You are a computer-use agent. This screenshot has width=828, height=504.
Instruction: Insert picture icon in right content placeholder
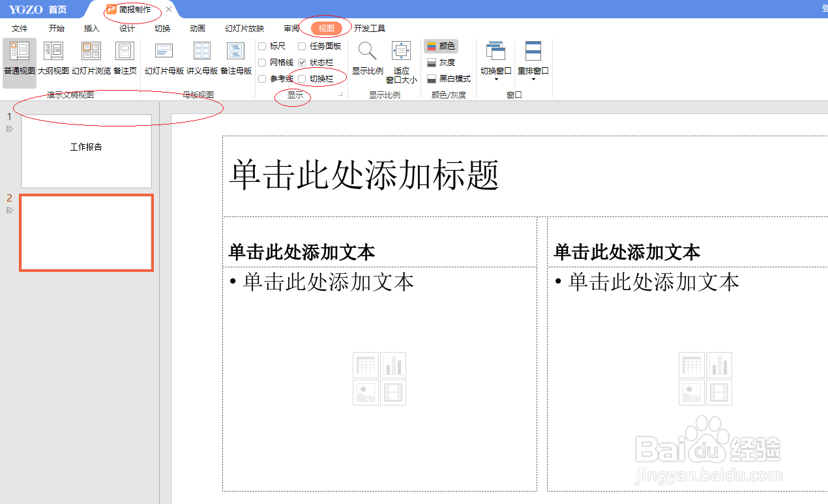coord(691,393)
